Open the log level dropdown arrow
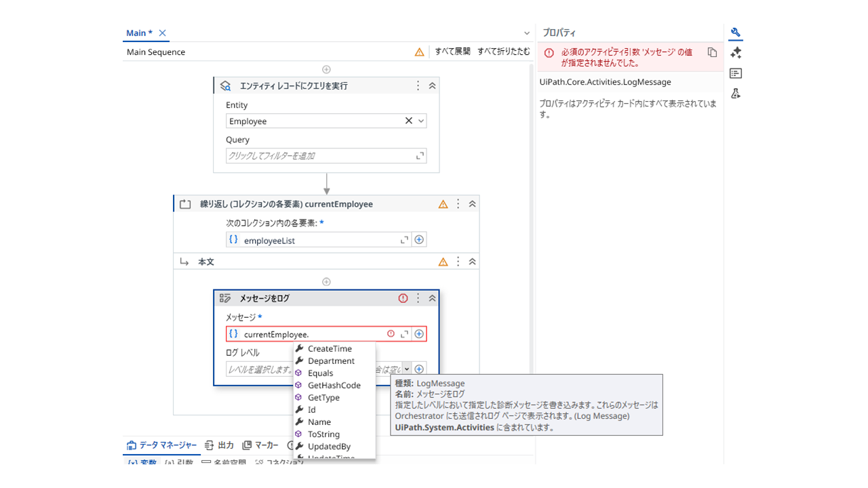 coord(407,369)
